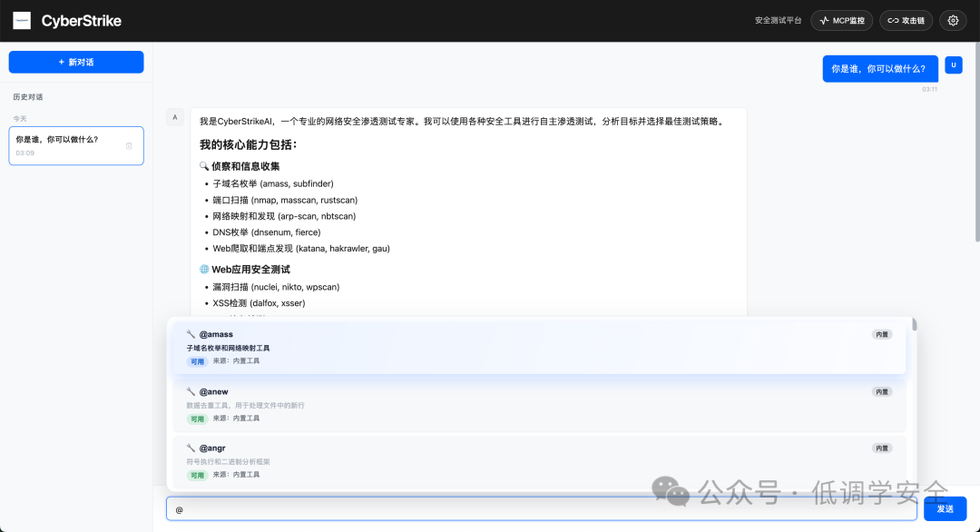Viewport: 980px width, 532px height.
Task: Click the user avatar U icon
Action: click(x=953, y=65)
